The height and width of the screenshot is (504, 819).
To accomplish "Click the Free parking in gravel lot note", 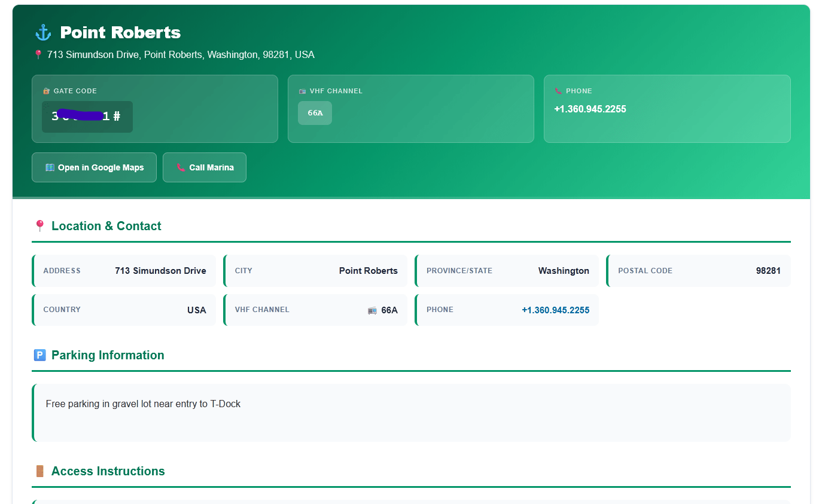I will click(143, 404).
